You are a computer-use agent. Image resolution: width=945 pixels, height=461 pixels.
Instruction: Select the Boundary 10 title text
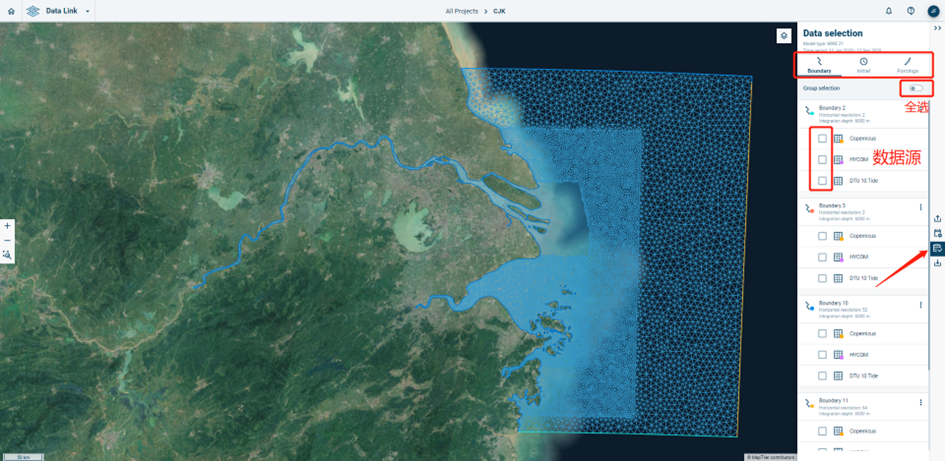(833, 303)
